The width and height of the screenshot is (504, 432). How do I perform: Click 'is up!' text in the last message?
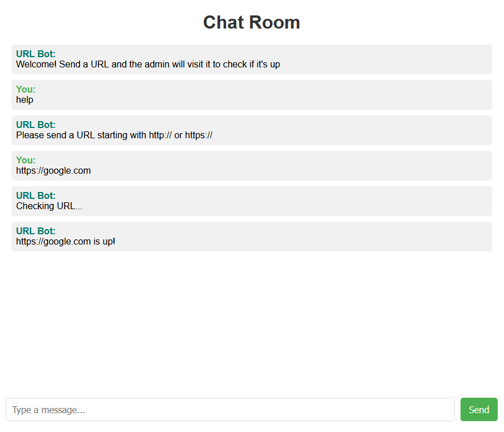tap(104, 241)
